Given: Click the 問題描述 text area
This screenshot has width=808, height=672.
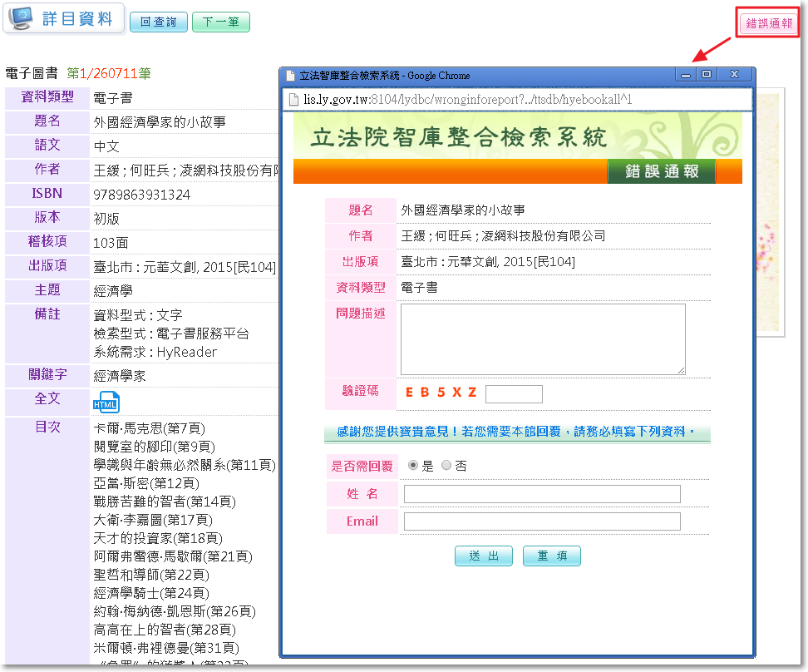Looking at the screenshot, I should pos(543,339).
